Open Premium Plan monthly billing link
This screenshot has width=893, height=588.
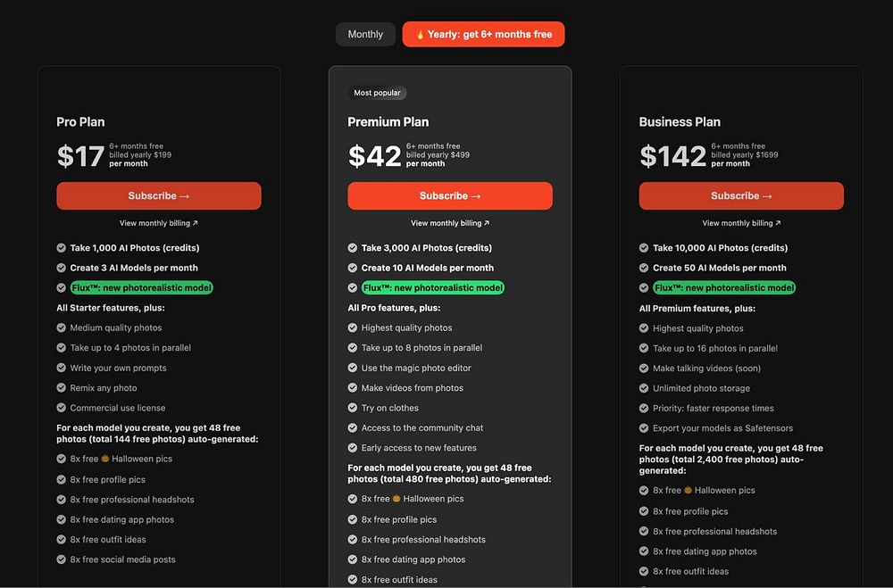[450, 223]
